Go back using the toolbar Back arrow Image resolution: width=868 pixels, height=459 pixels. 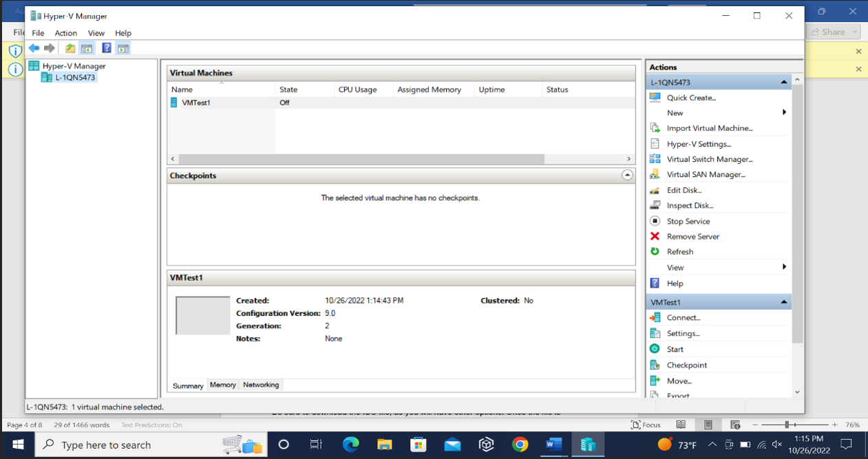pyautogui.click(x=34, y=48)
